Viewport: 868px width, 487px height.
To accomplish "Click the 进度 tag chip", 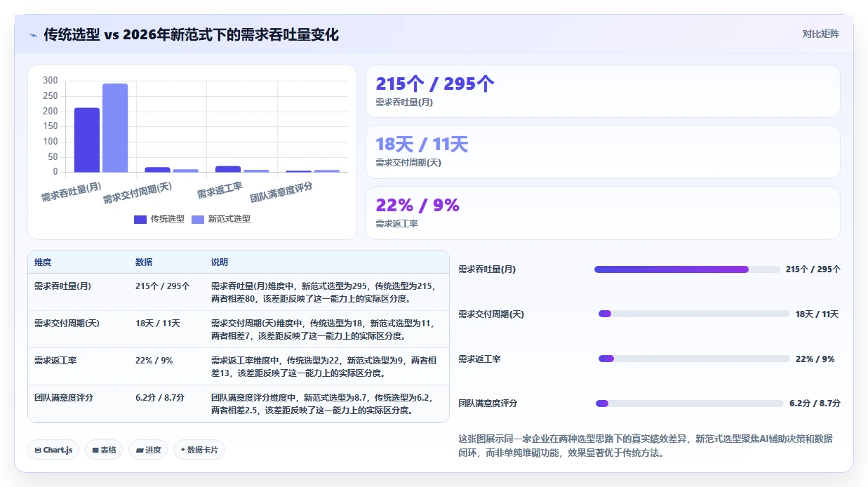I will click(x=148, y=450).
